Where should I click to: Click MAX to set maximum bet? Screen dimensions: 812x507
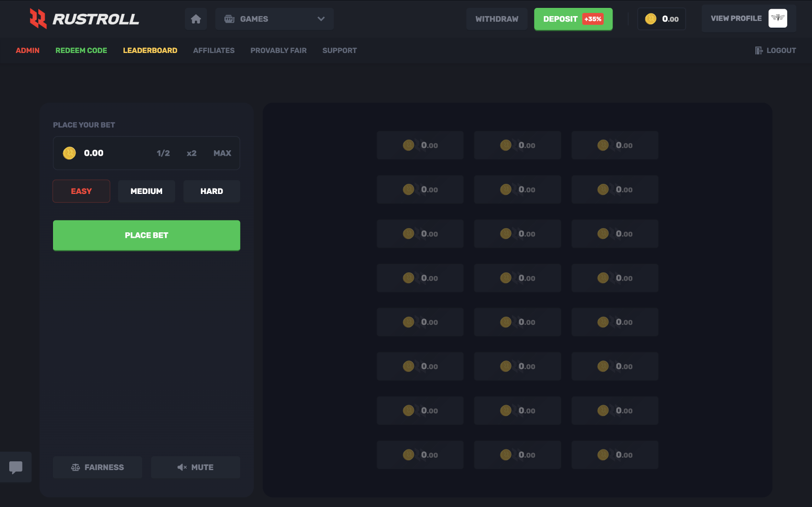pyautogui.click(x=222, y=153)
